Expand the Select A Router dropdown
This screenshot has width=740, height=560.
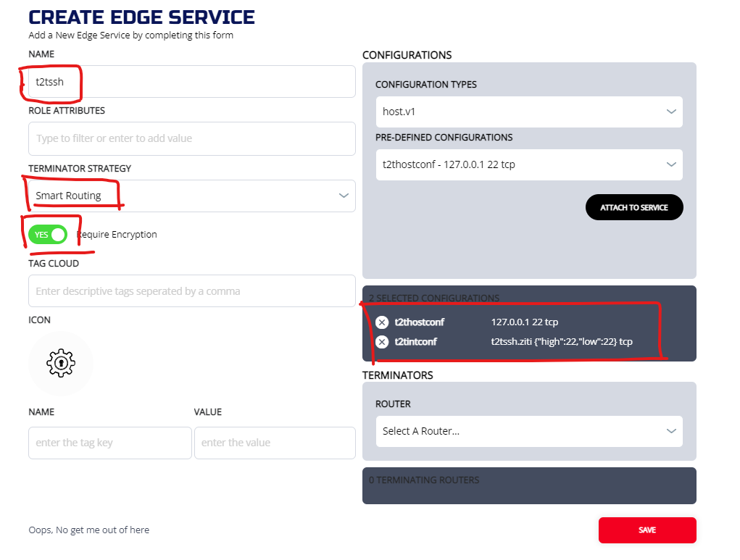point(528,431)
